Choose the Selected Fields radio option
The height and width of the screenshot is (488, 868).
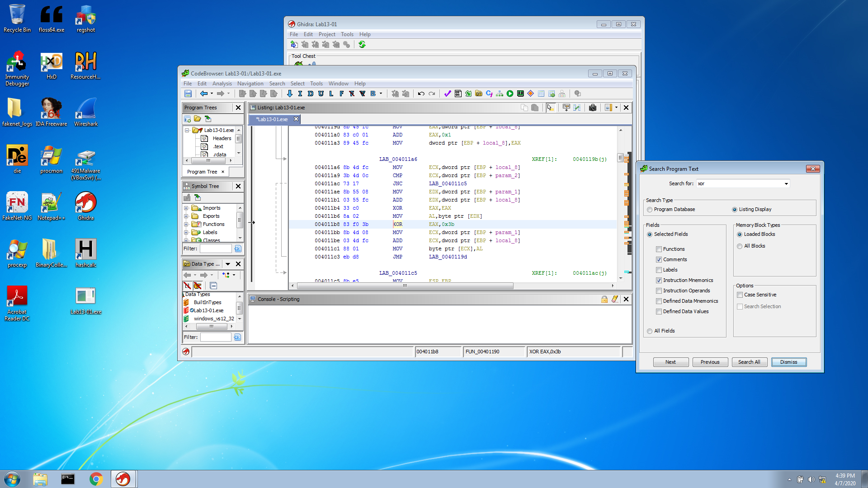pyautogui.click(x=650, y=235)
